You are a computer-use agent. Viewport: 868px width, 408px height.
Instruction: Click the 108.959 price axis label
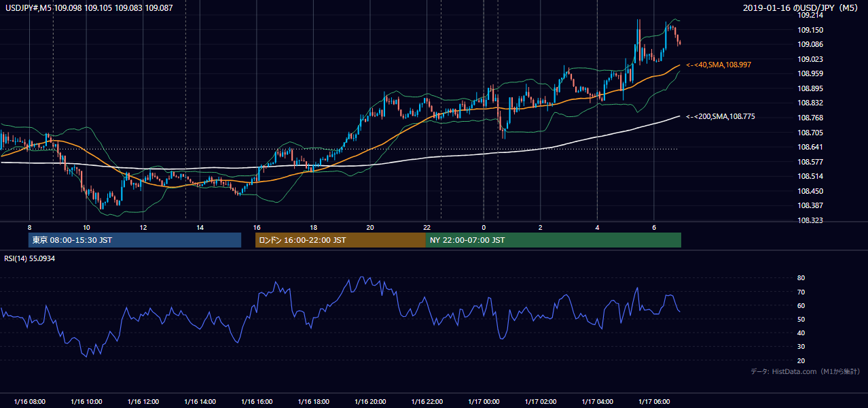pyautogui.click(x=811, y=73)
